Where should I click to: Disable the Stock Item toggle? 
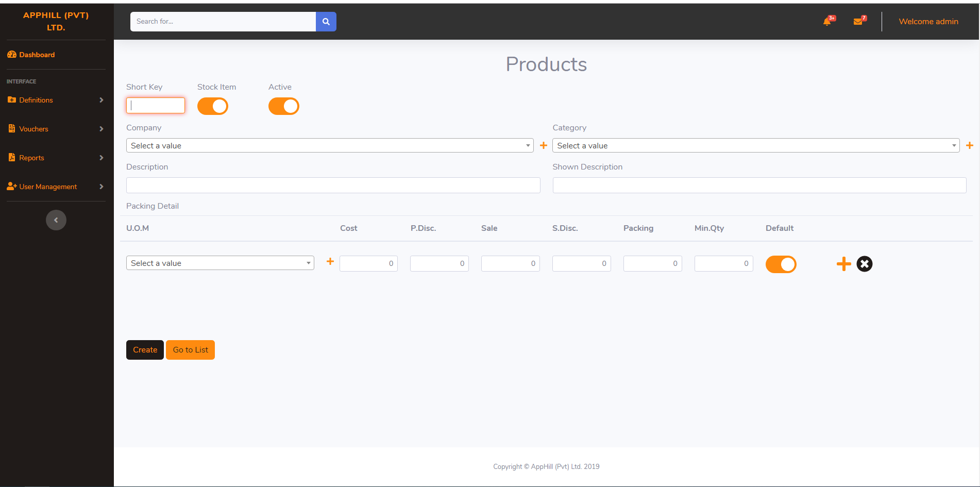pyautogui.click(x=213, y=107)
